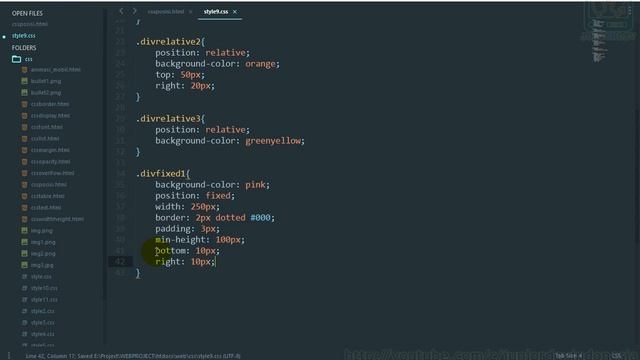This screenshot has height=360, width=640.
Task: Click html file icon beside cssborder.html
Action: [24, 104]
